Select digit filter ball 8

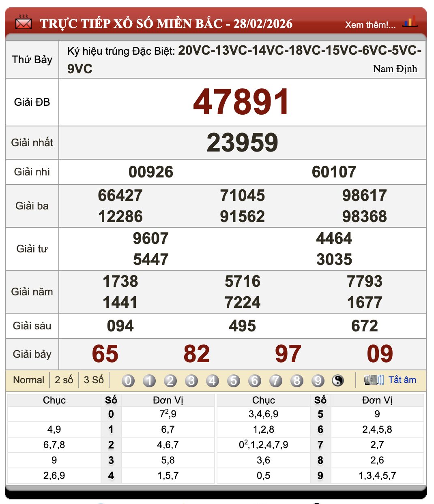(x=297, y=380)
